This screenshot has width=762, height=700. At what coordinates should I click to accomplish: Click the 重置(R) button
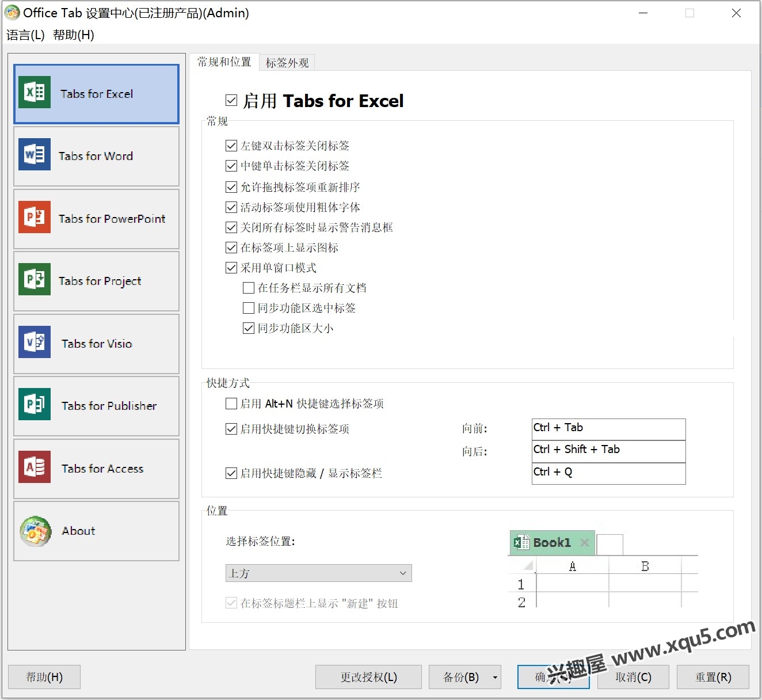point(713,677)
